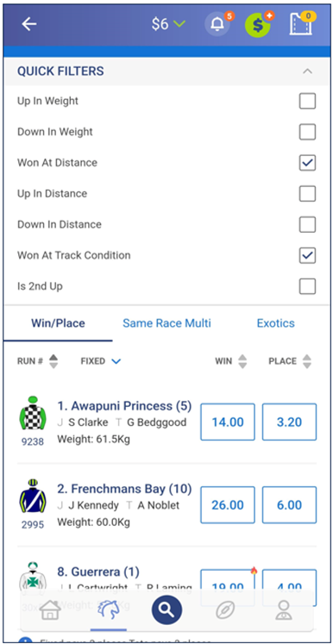Collapse the Quick Filters section
Viewport: 333px width, 644px height.
(307, 72)
